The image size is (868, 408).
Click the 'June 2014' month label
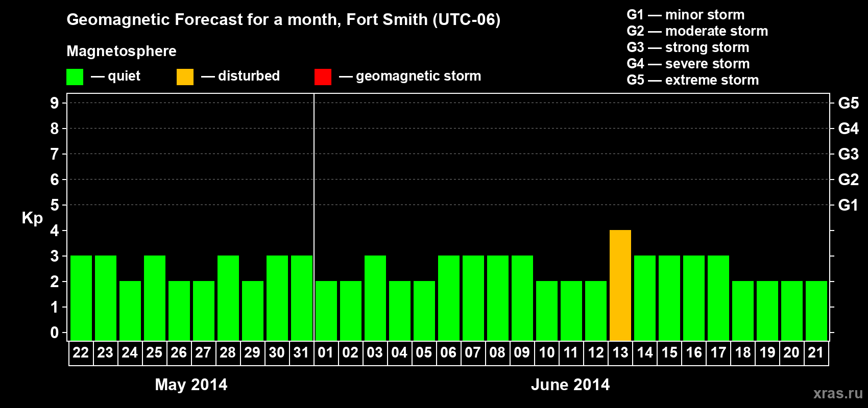570,385
